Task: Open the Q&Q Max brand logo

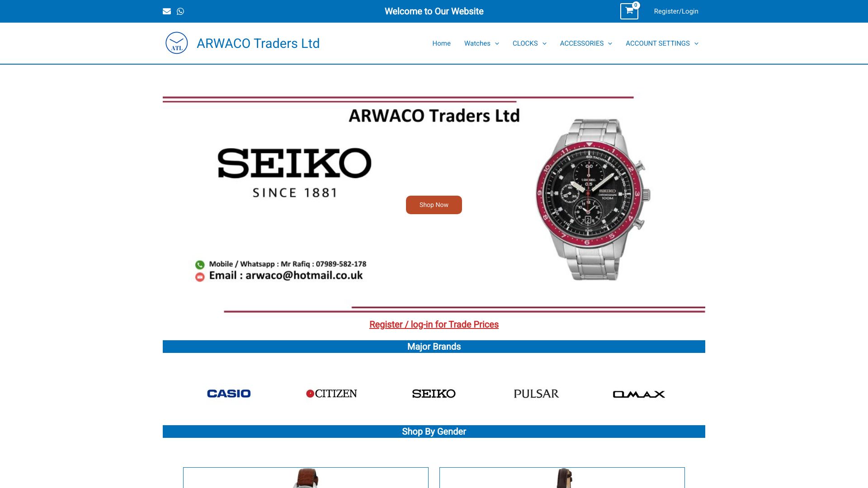Action: pos(639,394)
